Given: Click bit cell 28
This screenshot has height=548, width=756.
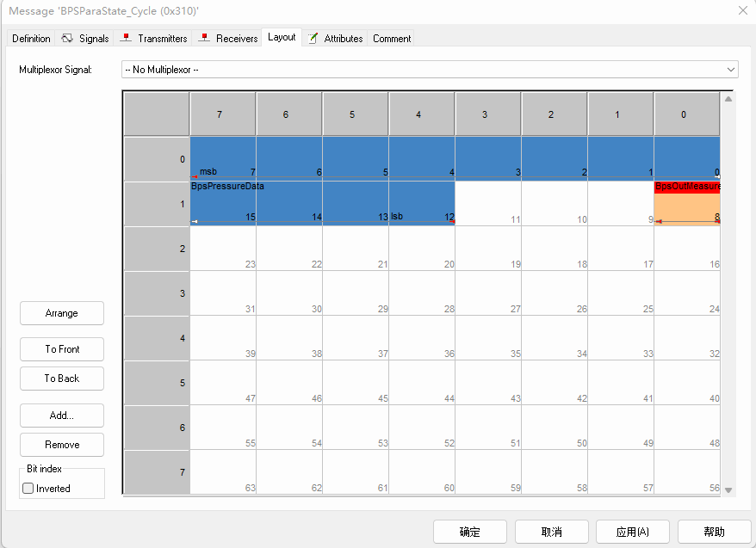Looking at the screenshot, I should pyautogui.click(x=422, y=293).
